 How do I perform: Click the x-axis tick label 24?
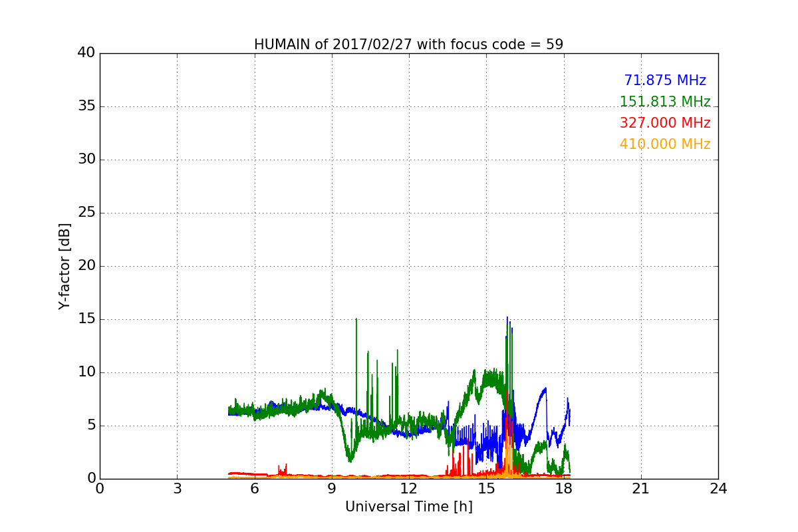coord(718,489)
